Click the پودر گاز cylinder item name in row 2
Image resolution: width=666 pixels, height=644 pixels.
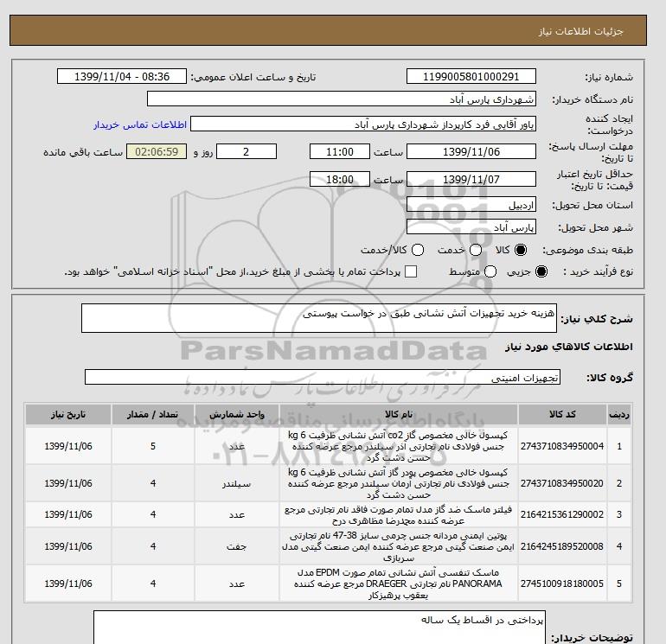[x=399, y=483]
